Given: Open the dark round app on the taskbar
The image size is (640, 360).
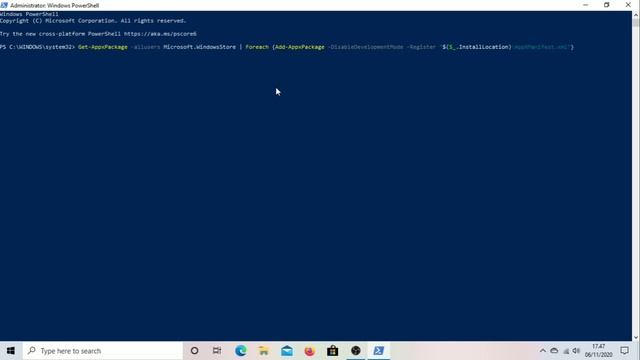Looking at the screenshot, I should pos(356,351).
